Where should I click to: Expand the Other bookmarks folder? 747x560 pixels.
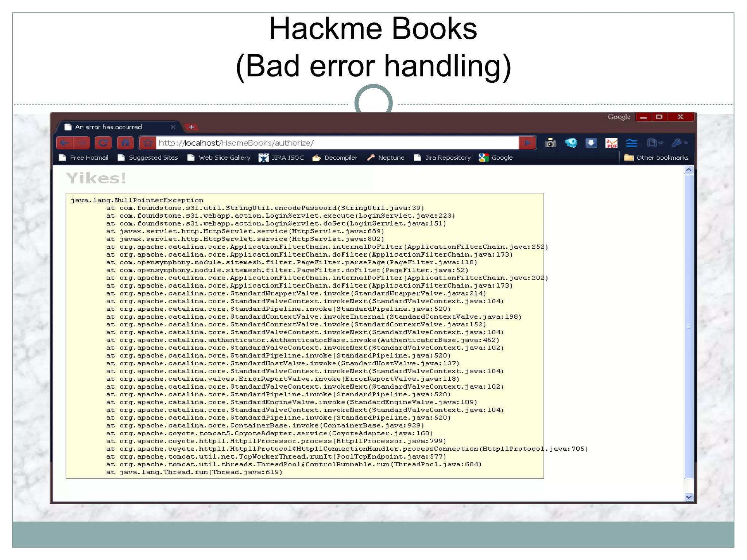pos(656,157)
